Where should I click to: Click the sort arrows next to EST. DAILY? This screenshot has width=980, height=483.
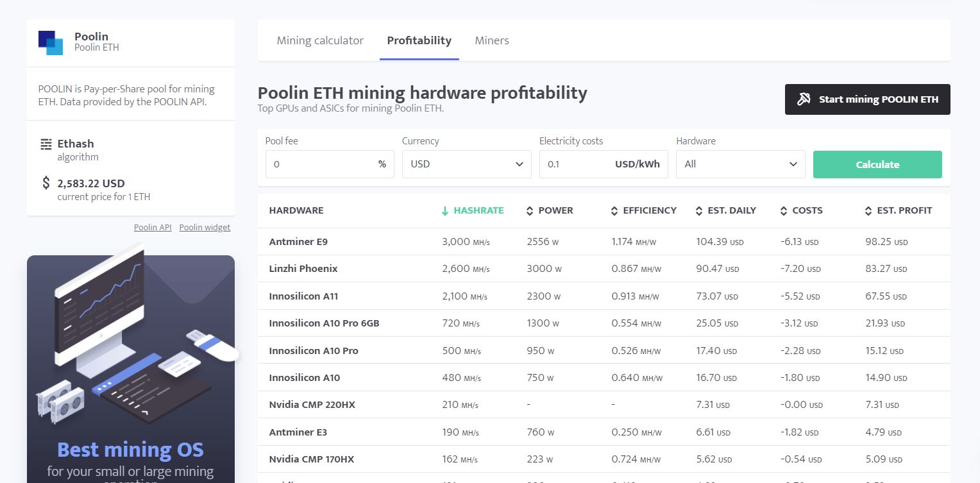(x=699, y=210)
